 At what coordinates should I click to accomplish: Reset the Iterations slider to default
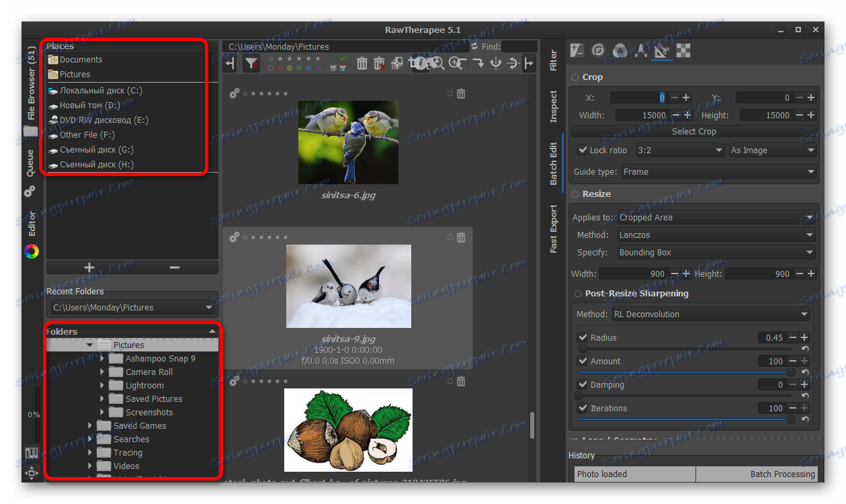point(805,419)
